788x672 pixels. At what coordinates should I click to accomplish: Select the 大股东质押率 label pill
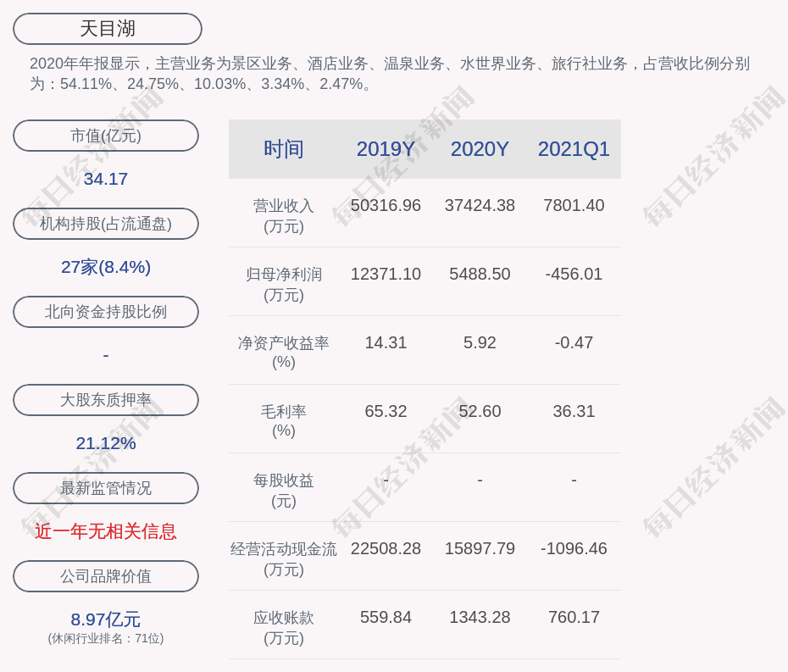106,400
